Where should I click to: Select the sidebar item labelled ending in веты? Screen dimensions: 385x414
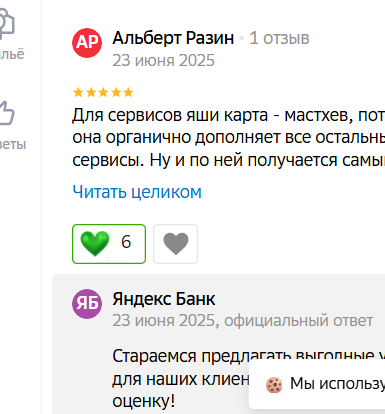(13, 145)
